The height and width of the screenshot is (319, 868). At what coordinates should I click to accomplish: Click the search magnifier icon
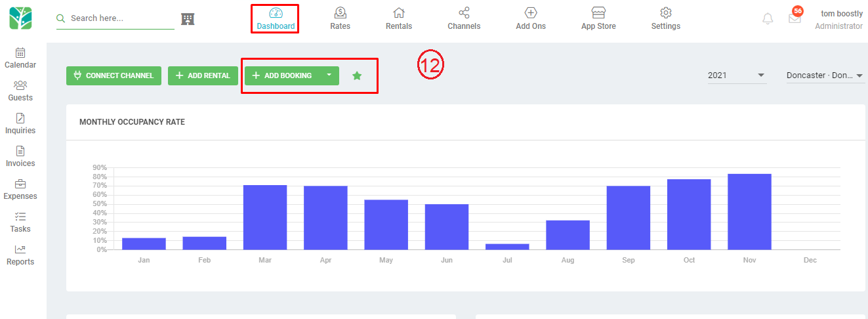point(61,18)
